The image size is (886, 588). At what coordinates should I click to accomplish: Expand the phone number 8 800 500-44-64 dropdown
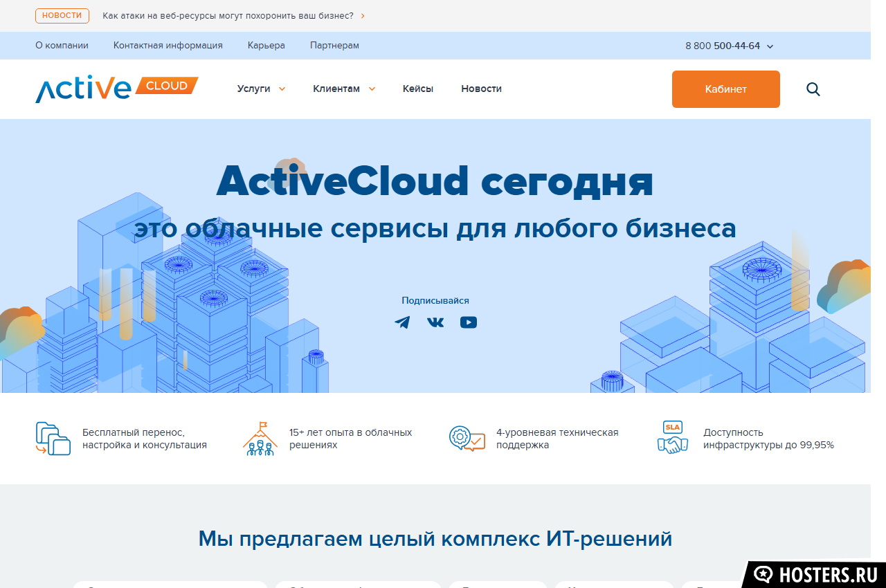tap(729, 46)
